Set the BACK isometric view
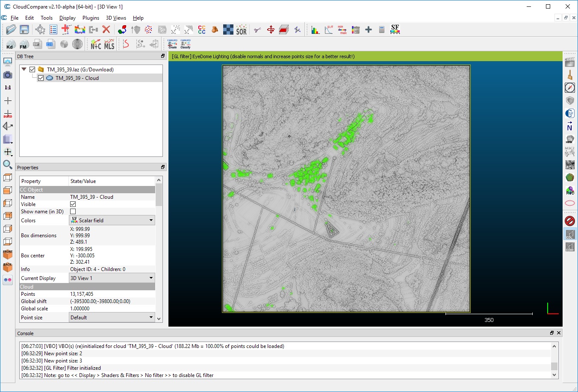This screenshot has width=578, height=392. coord(8,267)
